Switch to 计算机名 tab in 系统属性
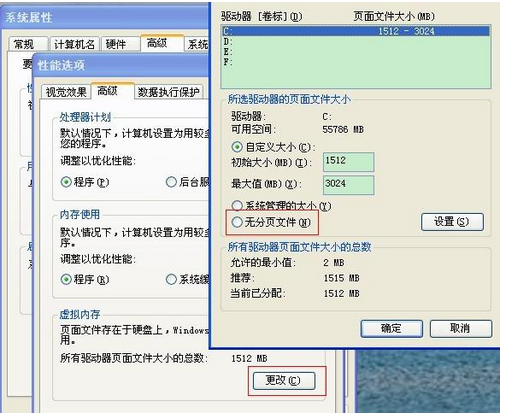The width and height of the screenshot is (505, 414). 74,44
